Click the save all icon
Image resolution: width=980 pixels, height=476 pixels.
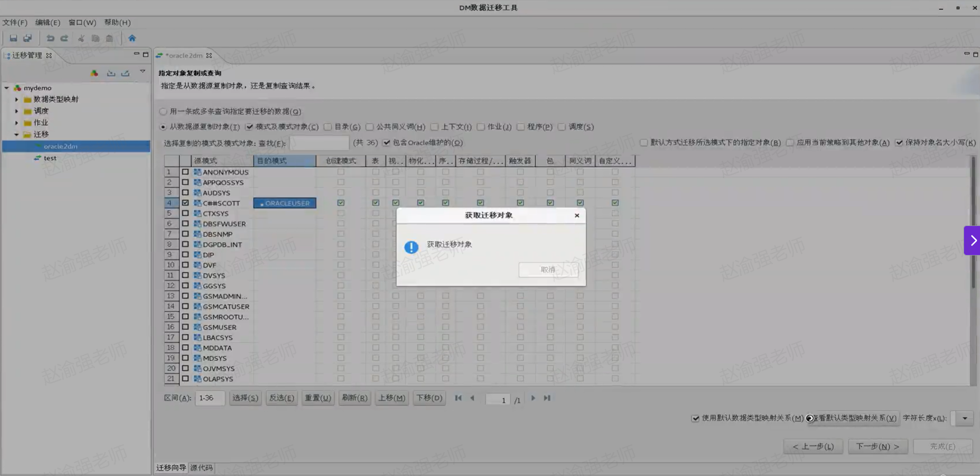coord(27,38)
